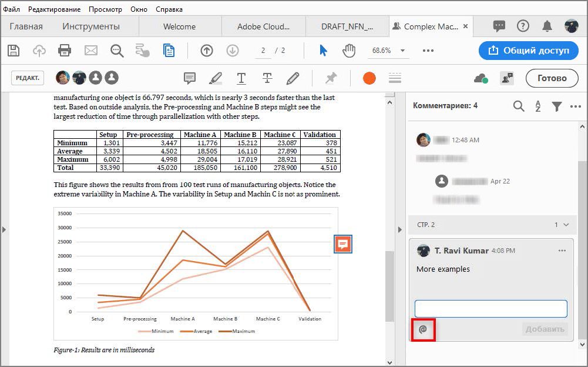Screen dimensions: 588x367
Task: Upload file to cloud icon
Action: coord(39,51)
